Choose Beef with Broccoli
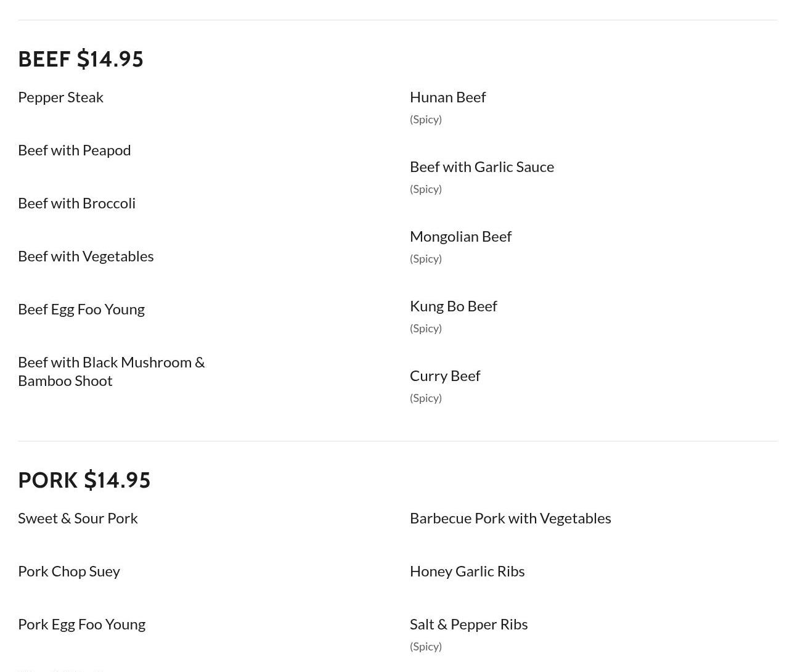Viewport: 795px width, 672px height. (x=76, y=203)
